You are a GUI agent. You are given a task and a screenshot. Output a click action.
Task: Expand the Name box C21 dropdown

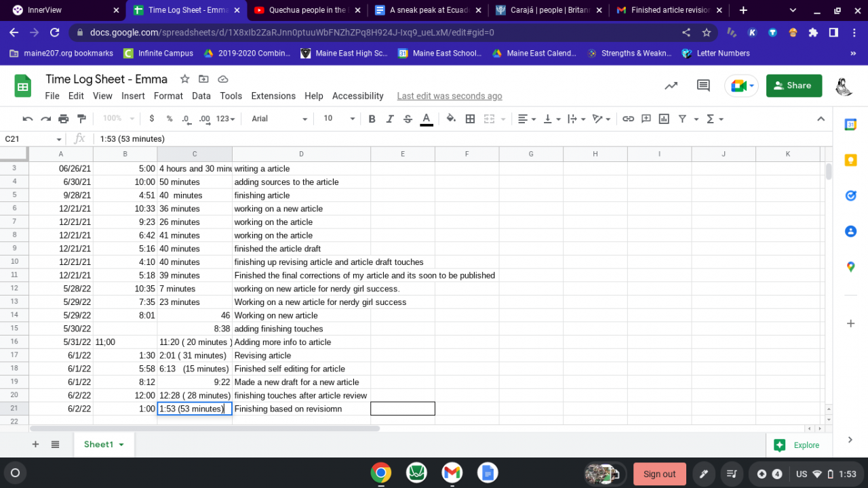click(x=59, y=139)
